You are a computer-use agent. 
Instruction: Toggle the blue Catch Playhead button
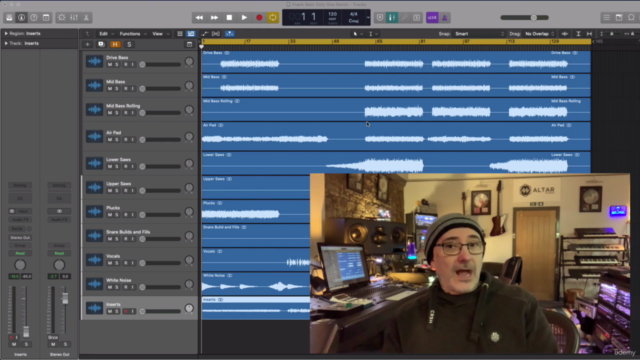tap(229, 34)
